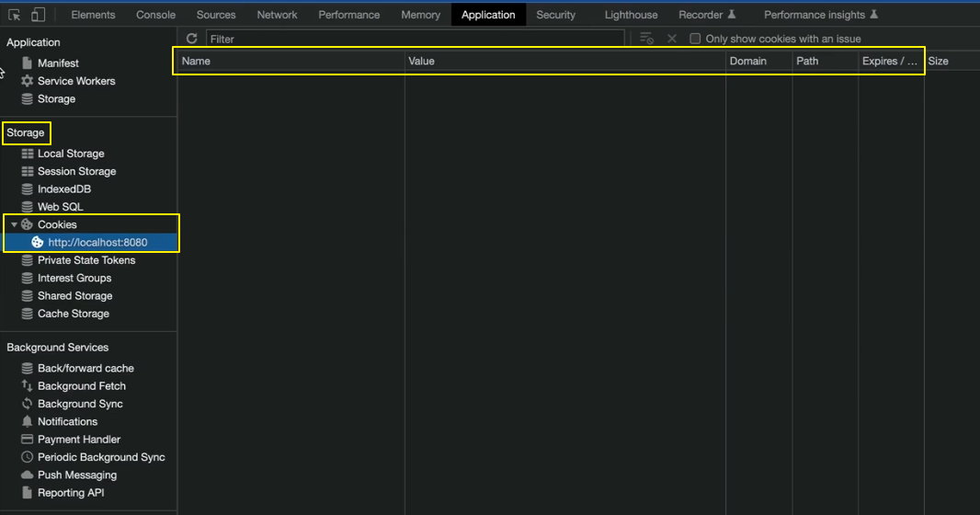The image size is (980, 515).
Task: Click the Payment Handler card icon
Action: (x=27, y=440)
